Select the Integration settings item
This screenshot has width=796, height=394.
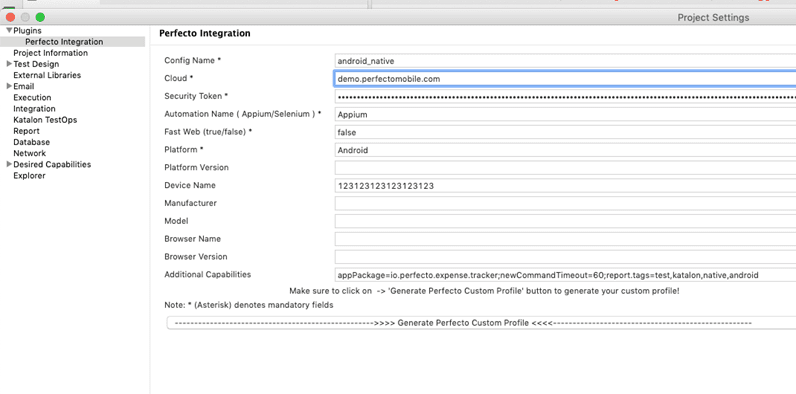click(34, 109)
